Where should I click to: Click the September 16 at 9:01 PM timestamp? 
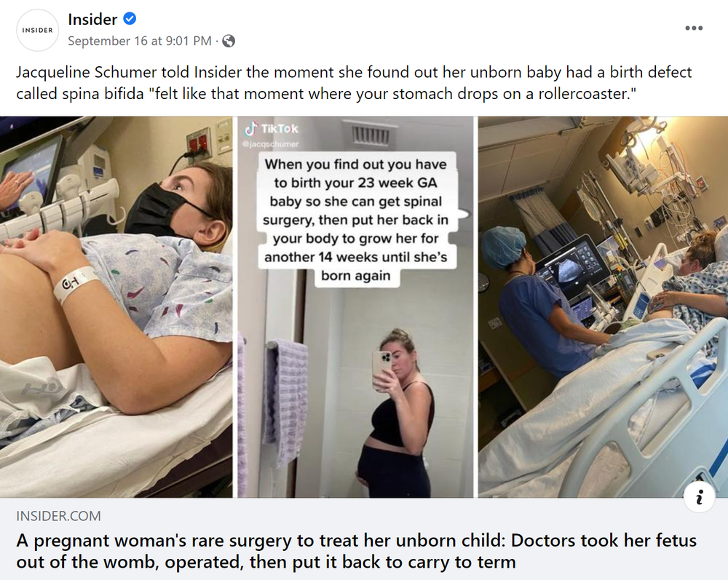tap(139, 41)
